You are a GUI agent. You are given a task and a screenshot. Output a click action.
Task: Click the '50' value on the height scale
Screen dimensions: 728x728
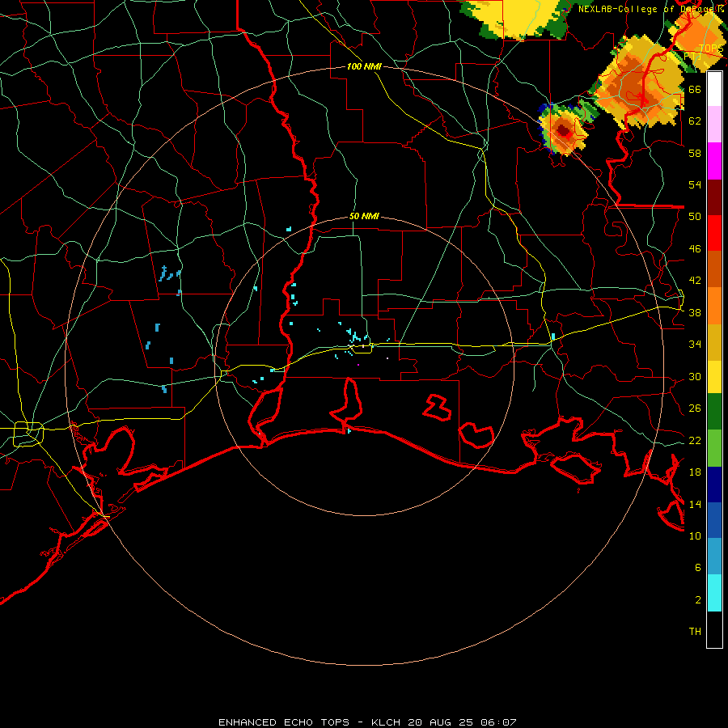[695, 217]
